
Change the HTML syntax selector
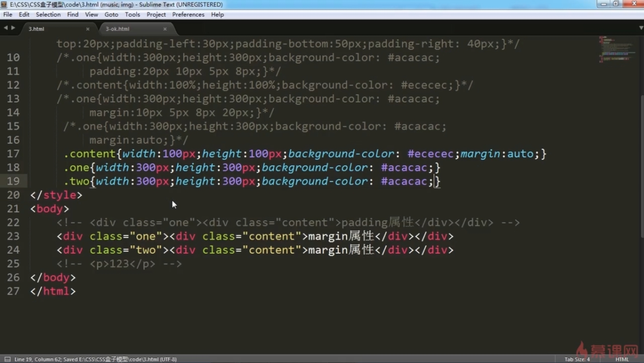pyautogui.click(x=622, y=359)
